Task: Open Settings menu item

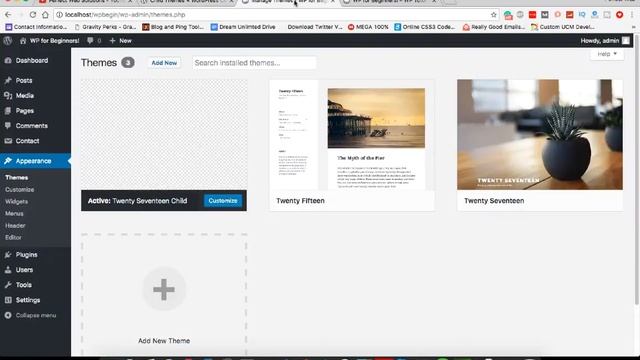Action: click(x=28, y=300)
